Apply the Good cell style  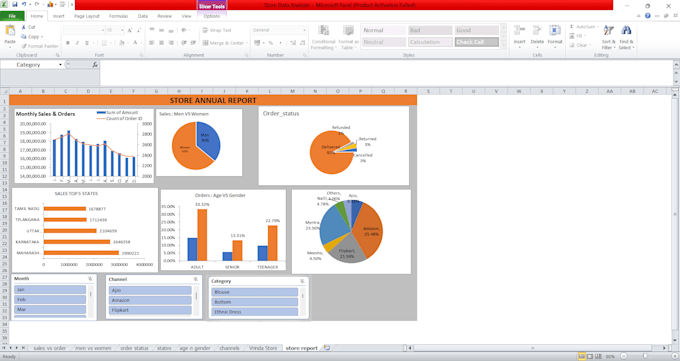point(477,30)
